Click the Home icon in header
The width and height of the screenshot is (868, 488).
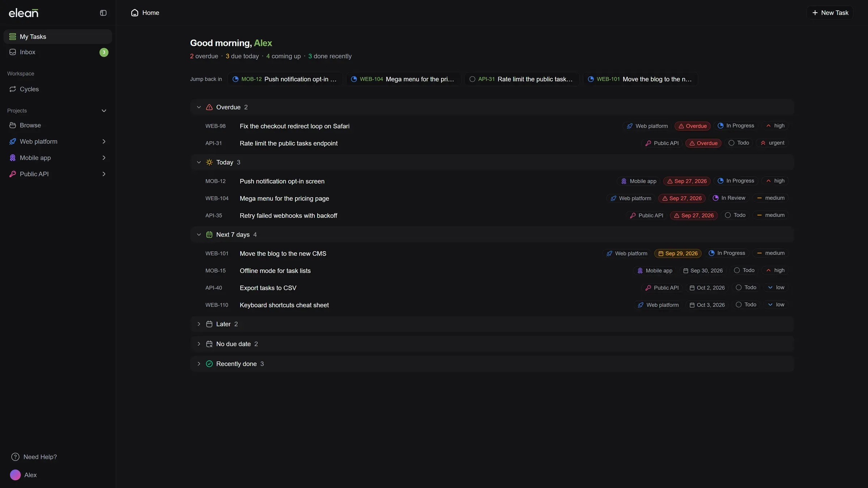[135, 13]
